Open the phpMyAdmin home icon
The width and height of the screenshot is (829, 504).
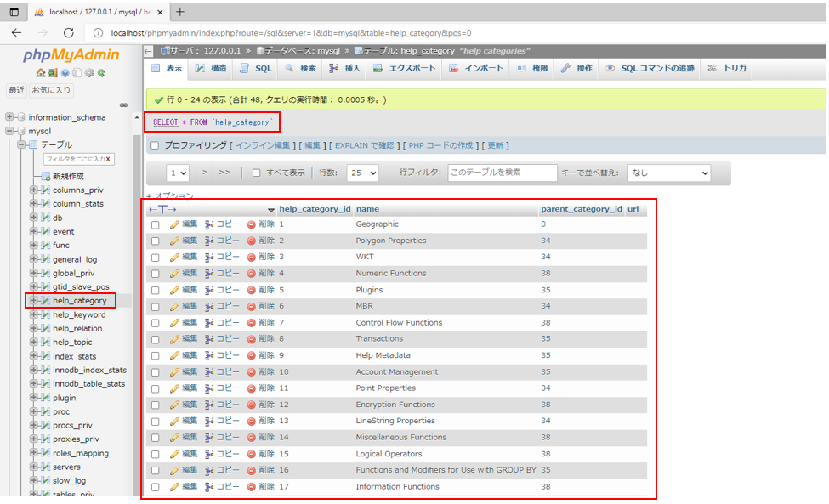(x=41, y=73)
